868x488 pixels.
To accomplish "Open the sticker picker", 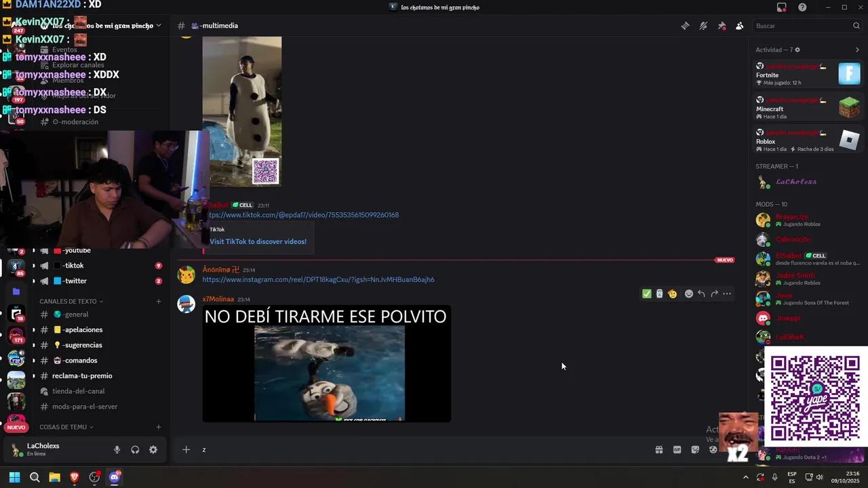I will tap(695, 449).
